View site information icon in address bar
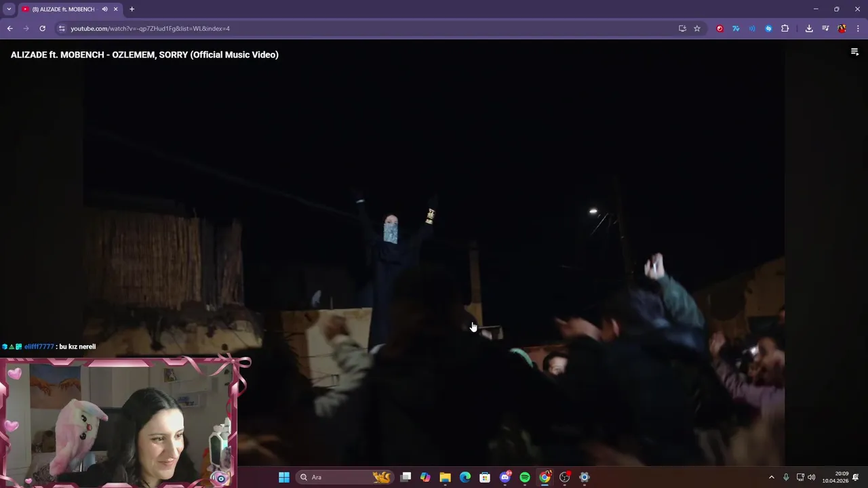Screen dimensions: 868x488 (62, 28)
